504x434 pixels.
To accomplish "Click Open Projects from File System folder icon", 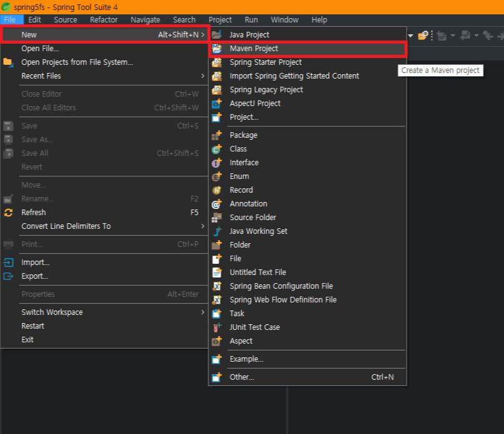I will click(x=8, y=62).
